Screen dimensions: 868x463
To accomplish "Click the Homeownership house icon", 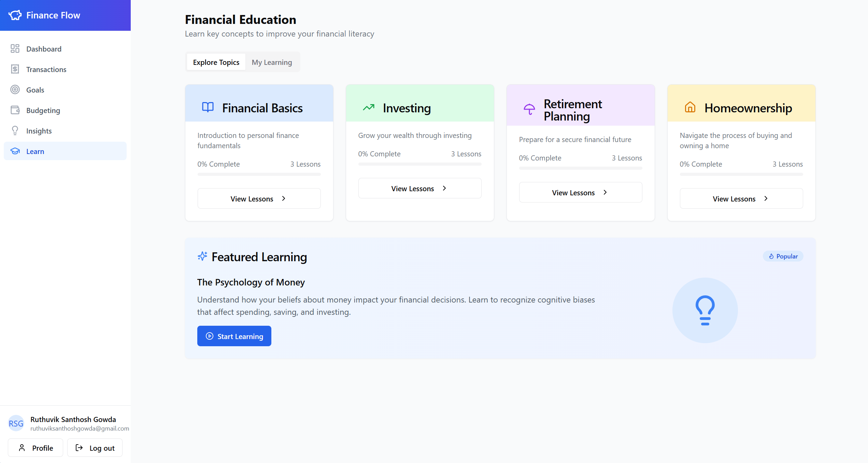I will pyautogui.click(x=690, y=108).
